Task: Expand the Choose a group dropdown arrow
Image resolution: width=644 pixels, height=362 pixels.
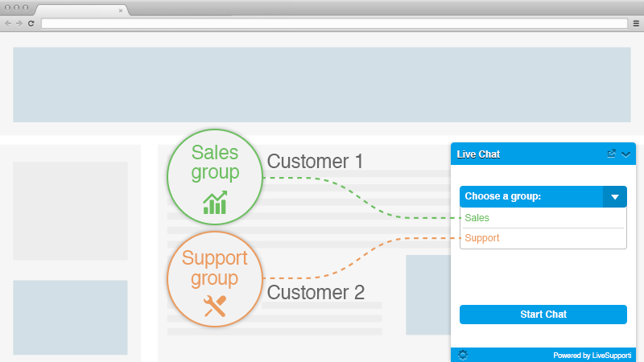Action: click(615, 196)
